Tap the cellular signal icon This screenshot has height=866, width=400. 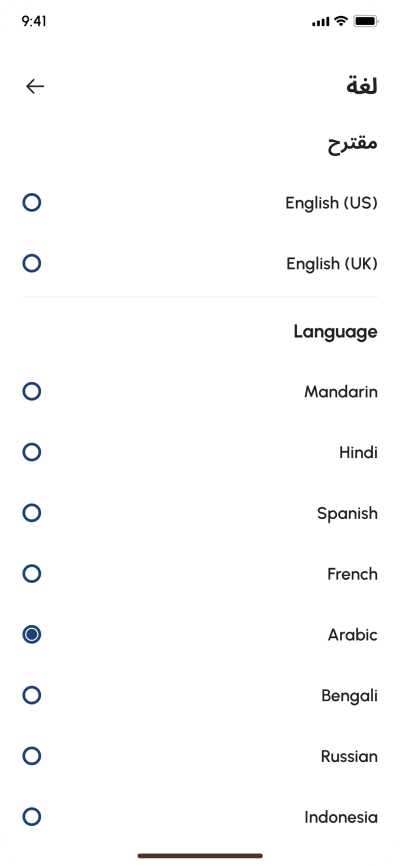pos(320,22)
